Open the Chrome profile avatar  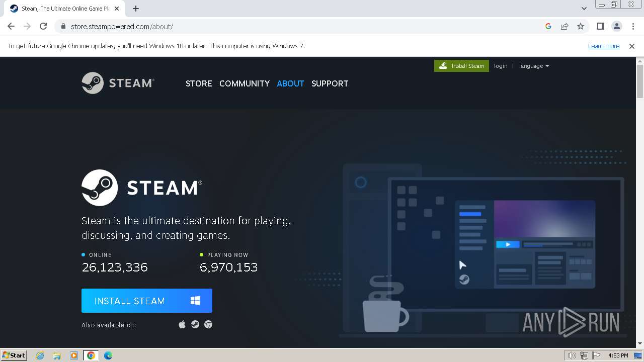[617, 26]
